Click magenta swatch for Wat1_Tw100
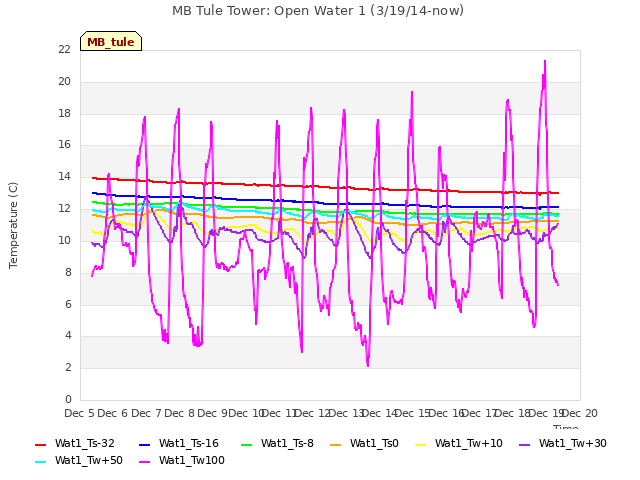This screenshot has width=640, height=480. coord(144,462)
